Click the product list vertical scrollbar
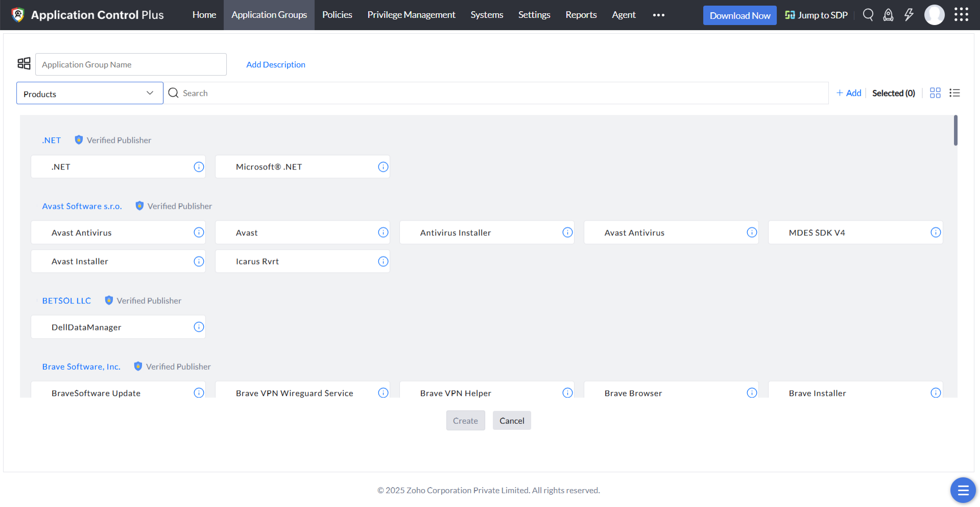The width and height of the screenshot is (980, 507). tap(955, 130)
